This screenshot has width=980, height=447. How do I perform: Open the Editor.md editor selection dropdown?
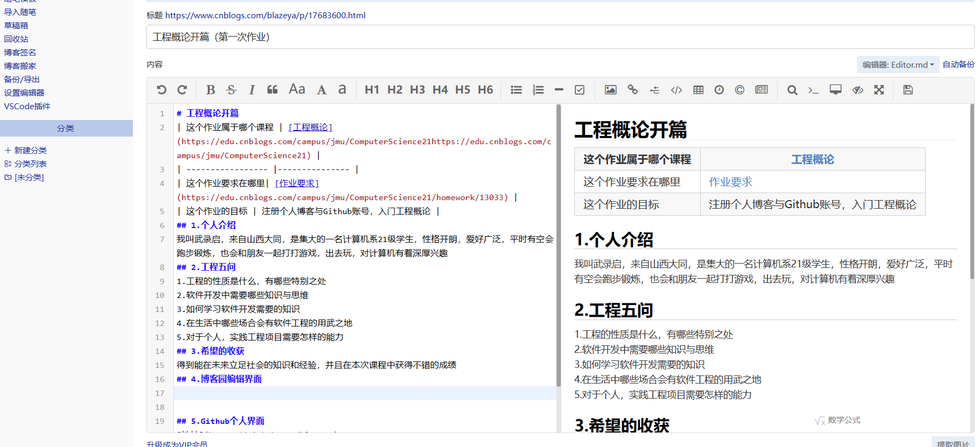point(898,65)
